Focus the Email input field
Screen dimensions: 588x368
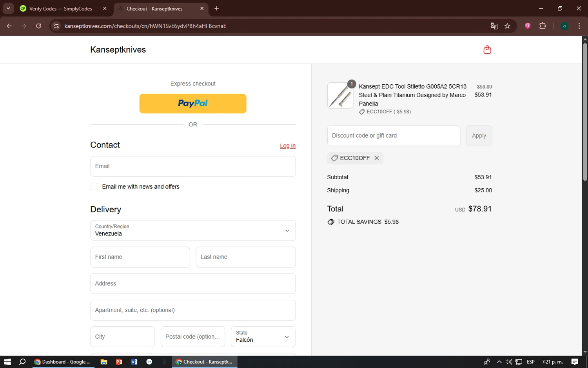(193, 166)
